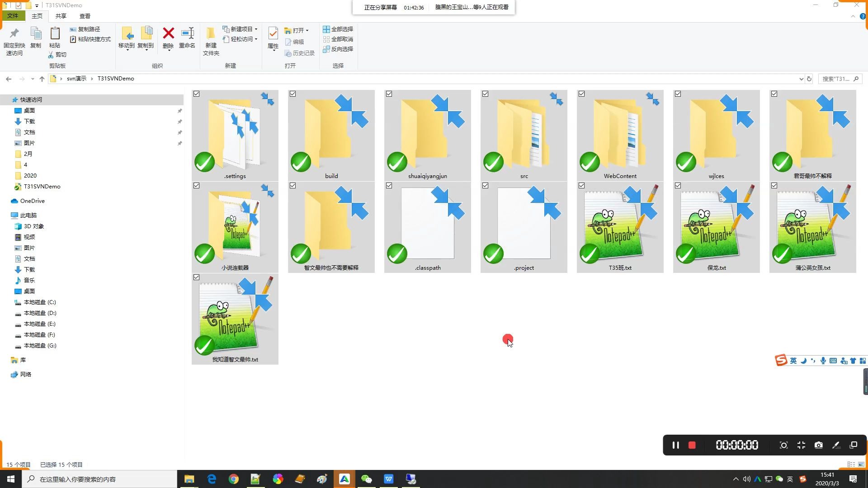Expand the address bar history dropdown
Image resolution: width=868 pixels, height=488 pixels.
tap(801, 79)
